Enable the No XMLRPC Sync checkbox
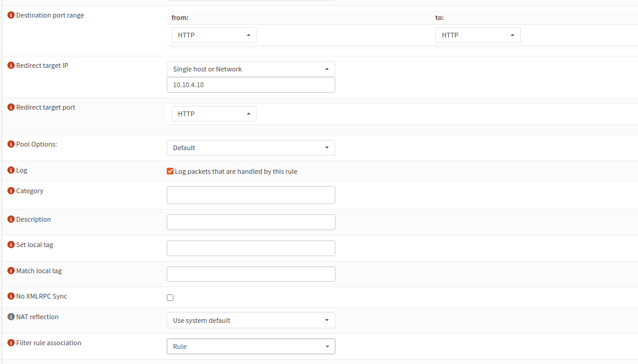This screenshot has width=638, height=364. [170, 297]
